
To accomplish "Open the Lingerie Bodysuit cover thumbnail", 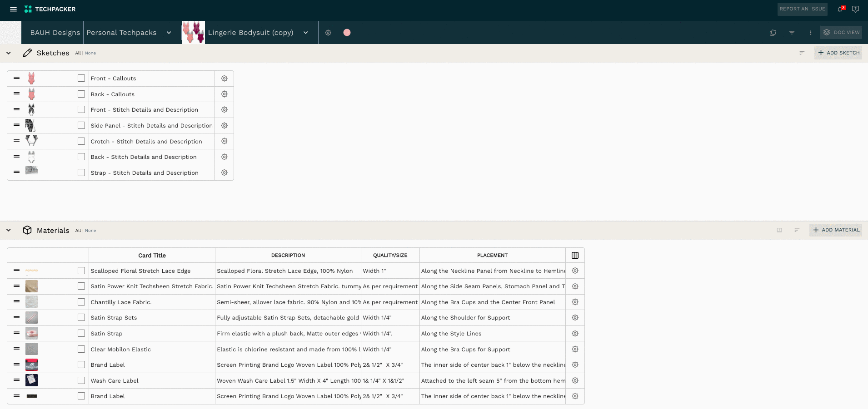I will 193,32.
